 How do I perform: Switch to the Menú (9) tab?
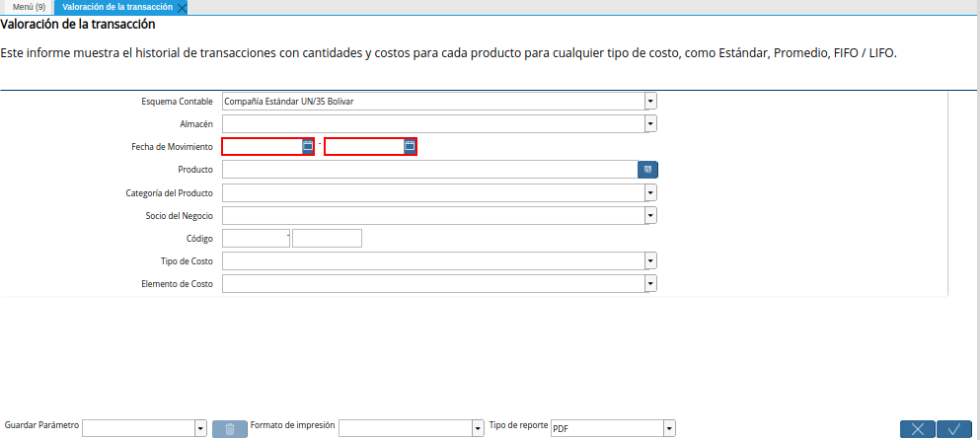pos(29,7)
